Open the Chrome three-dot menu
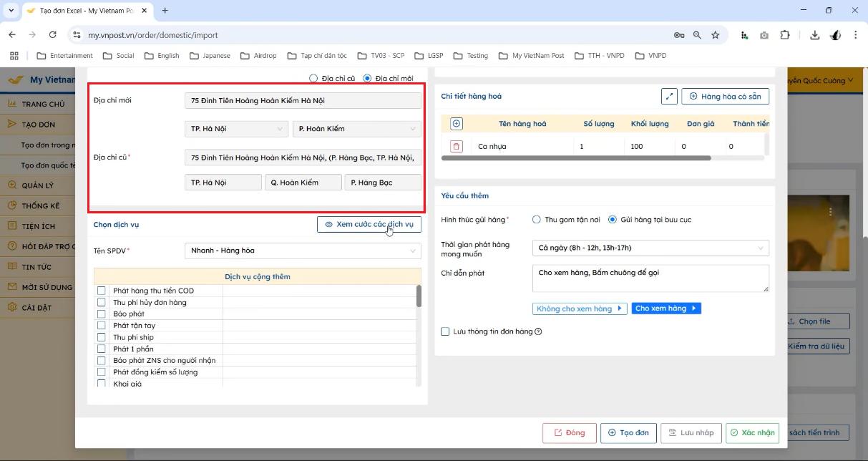This screenshot has width=868, height=461. pos(855,34)
